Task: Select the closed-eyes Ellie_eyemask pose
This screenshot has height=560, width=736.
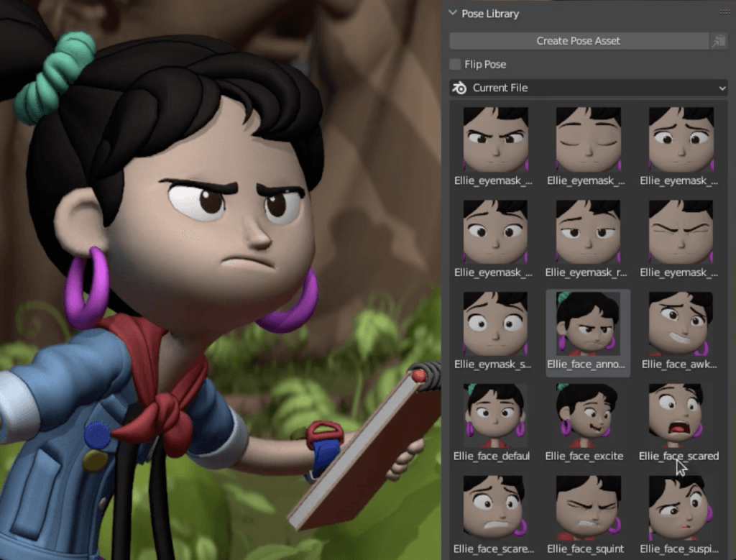Action: (x=588, y=147)
